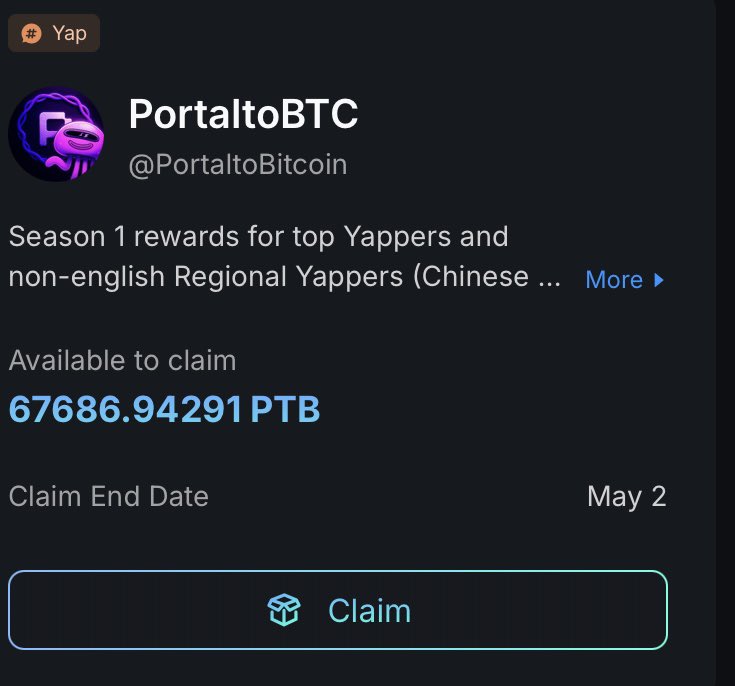735x686 pixels.
Task: Click the Season 1 rewards description line
Action: [x=258, y=236]
